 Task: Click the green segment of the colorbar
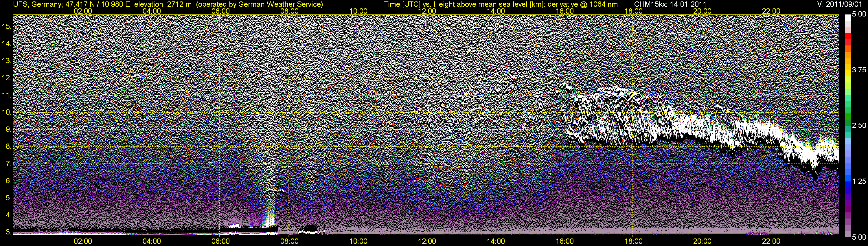[x=847, y=117]
